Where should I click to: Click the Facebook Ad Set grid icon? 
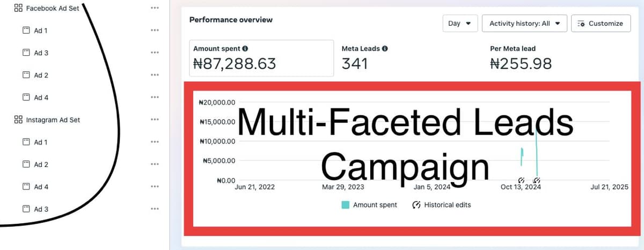tap(18, 8)
